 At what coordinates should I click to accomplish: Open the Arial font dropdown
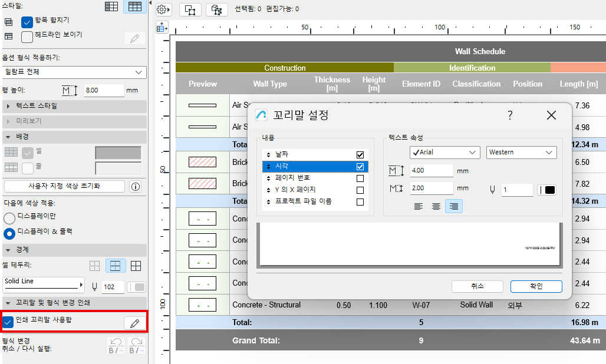pyautogui.click(x=445, y=153)
